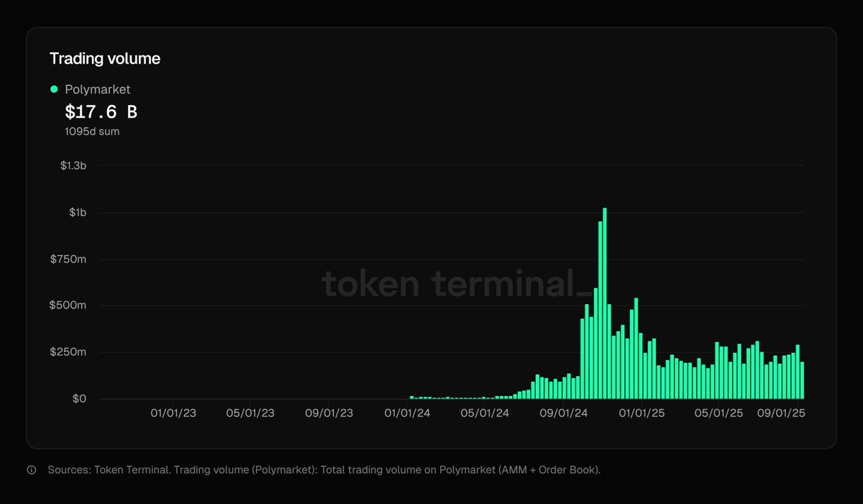Click the $17.6 B total value
This screenshot has width=863, height=504.
pyautogui.click(x=101, y=112)
